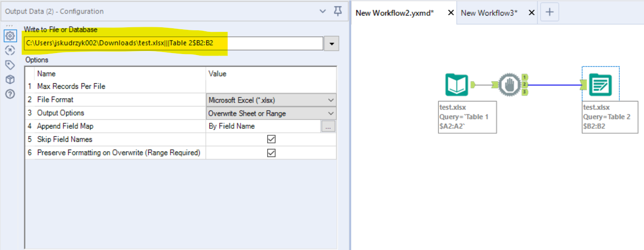Image resolution: width=644 pixels, height=250 pixels.
Task: Pin the Configuration panel
Action: tap(338, 11)
